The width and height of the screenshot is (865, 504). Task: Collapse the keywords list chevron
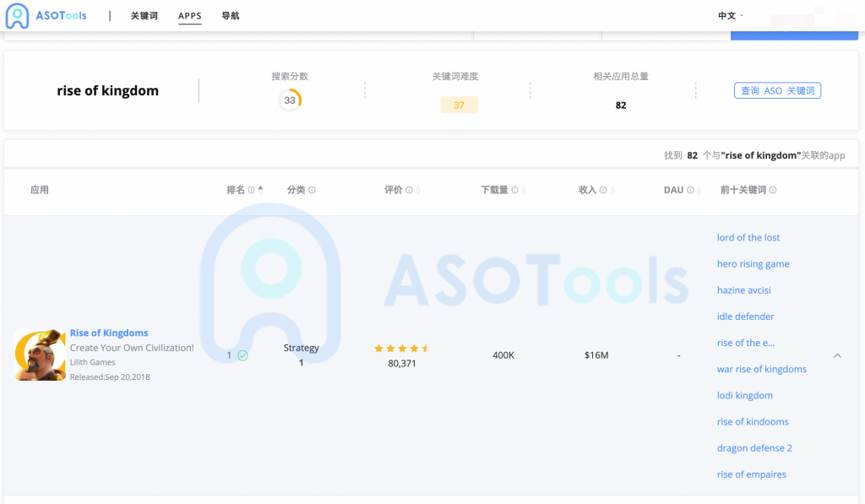click(837, 355)
